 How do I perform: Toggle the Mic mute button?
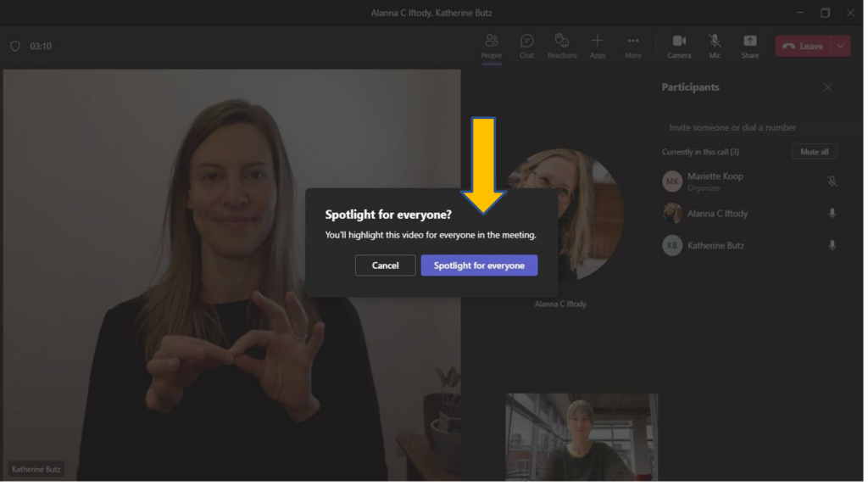click(715, 42)
